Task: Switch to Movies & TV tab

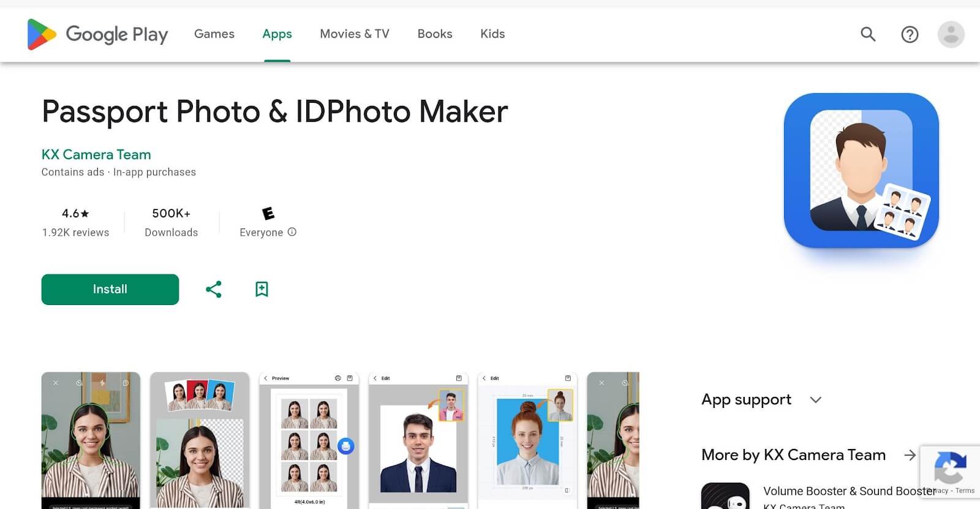Action: click(x=355, y=34)
